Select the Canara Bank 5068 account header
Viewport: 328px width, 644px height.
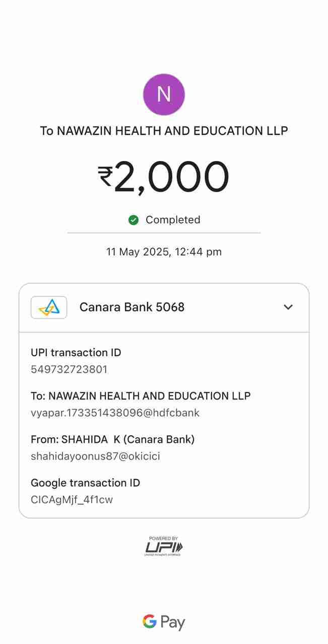pyautogui.click(x=132, y=307)
